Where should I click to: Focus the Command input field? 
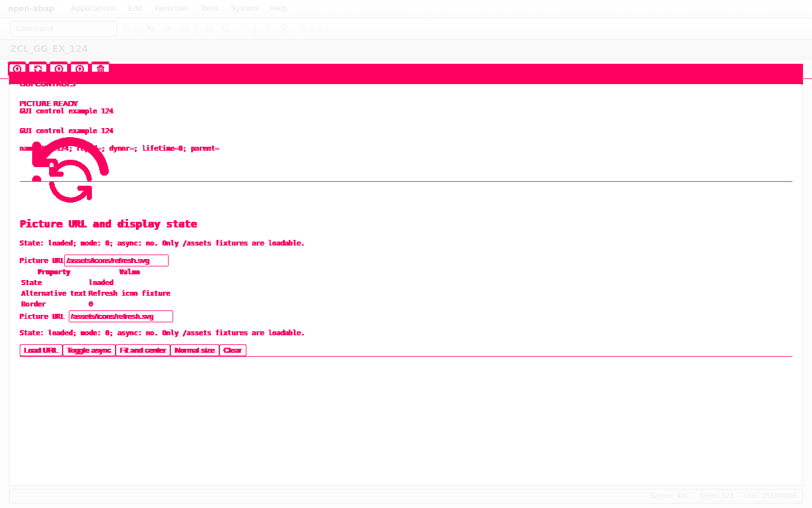pyautogui.click(x=64, y=29)
